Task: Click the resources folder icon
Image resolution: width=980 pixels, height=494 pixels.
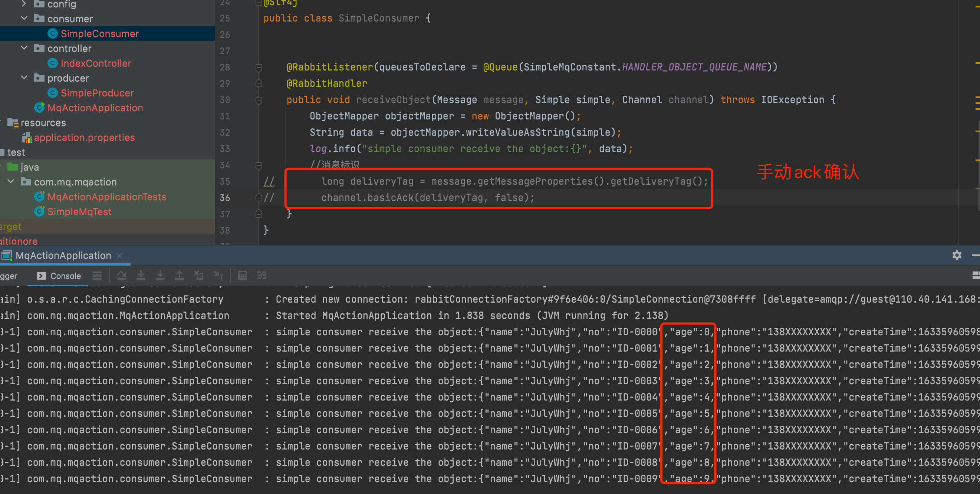Action: point(13,123)
